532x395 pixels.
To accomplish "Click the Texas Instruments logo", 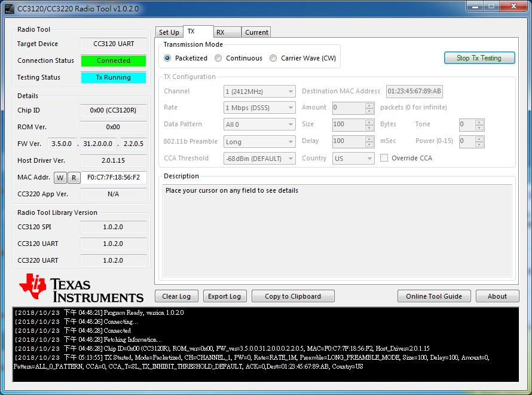I will pyautogui.click(x=81, y=288).
